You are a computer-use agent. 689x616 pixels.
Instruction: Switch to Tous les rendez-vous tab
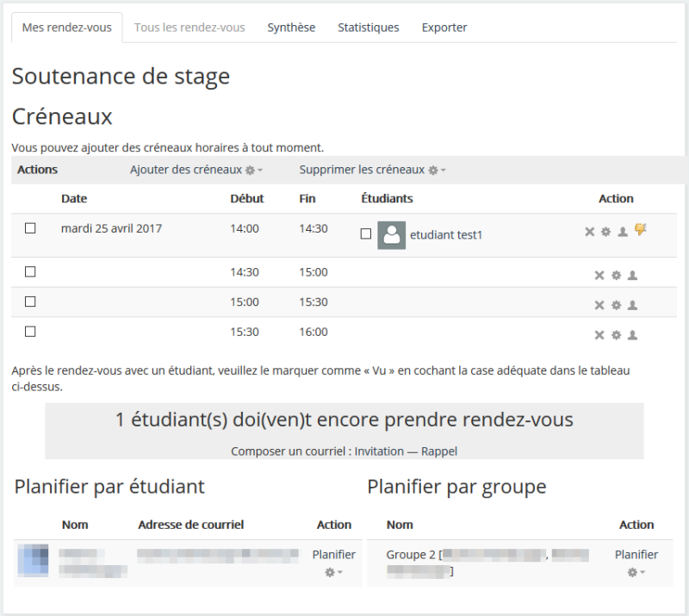(189, 28)
